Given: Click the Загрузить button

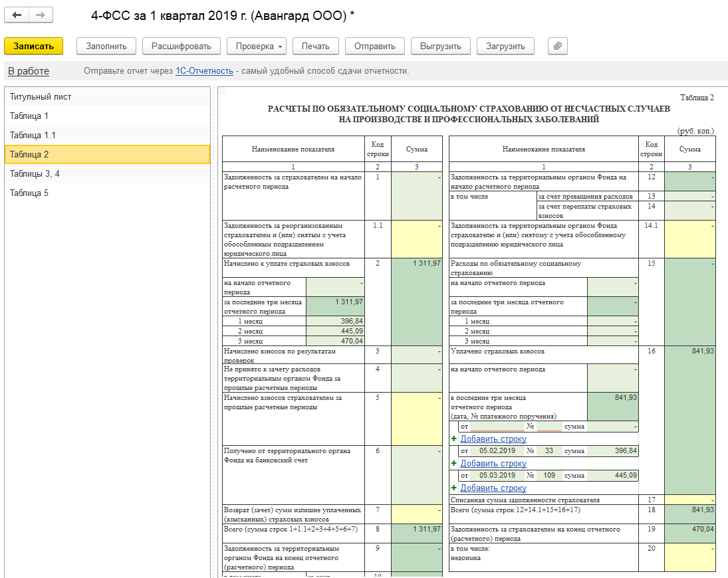Looking at the screenshot, I should click(x=505, y=46).
